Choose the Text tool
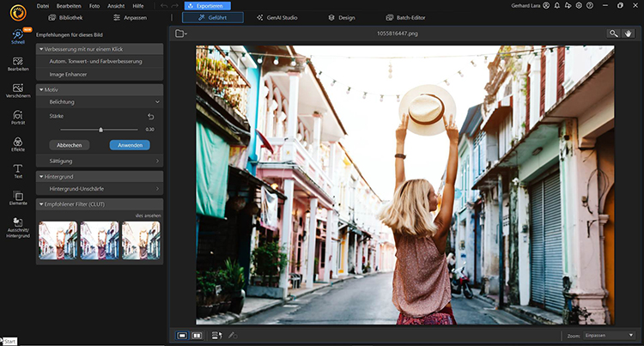 click(17, 171)
